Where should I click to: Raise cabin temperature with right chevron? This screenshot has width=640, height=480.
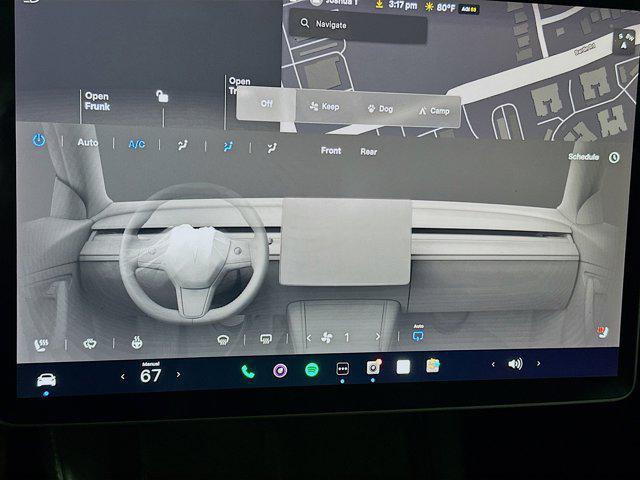pos(178,374)
